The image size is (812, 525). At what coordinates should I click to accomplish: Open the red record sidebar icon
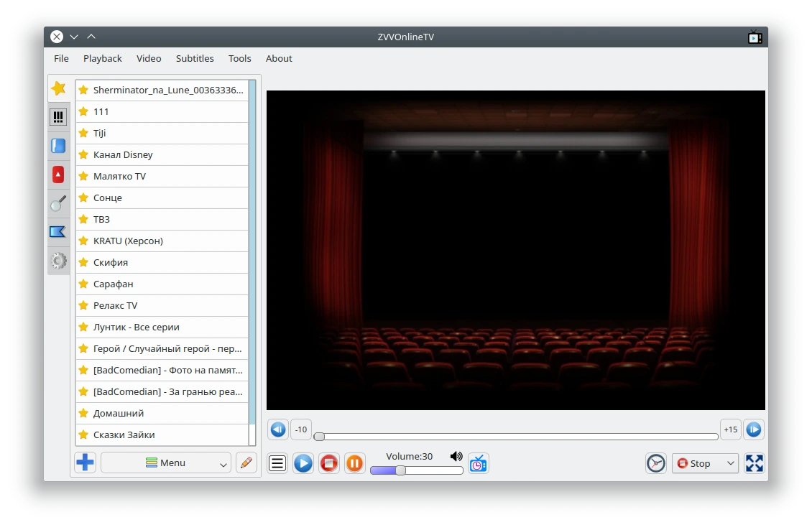point(58,175)
